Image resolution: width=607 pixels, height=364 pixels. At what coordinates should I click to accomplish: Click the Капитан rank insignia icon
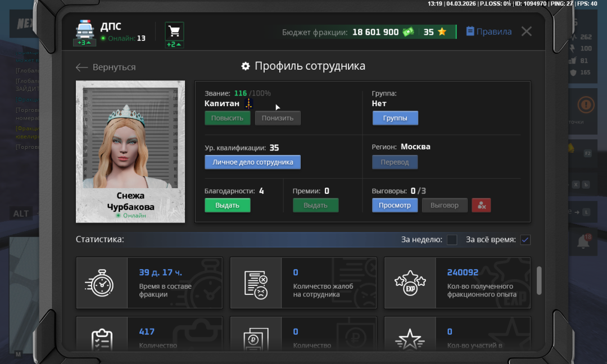click(249, 103)
